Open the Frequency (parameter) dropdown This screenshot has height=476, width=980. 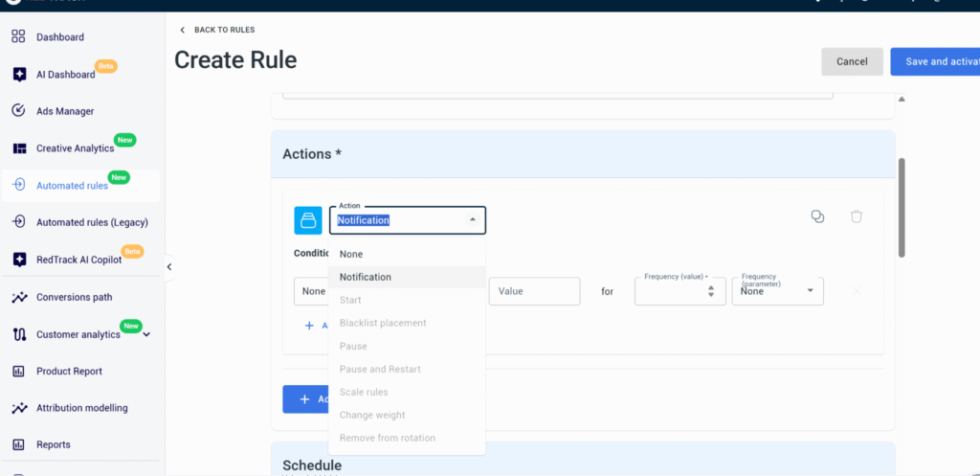pyautogui.click(x=777, y=291)
